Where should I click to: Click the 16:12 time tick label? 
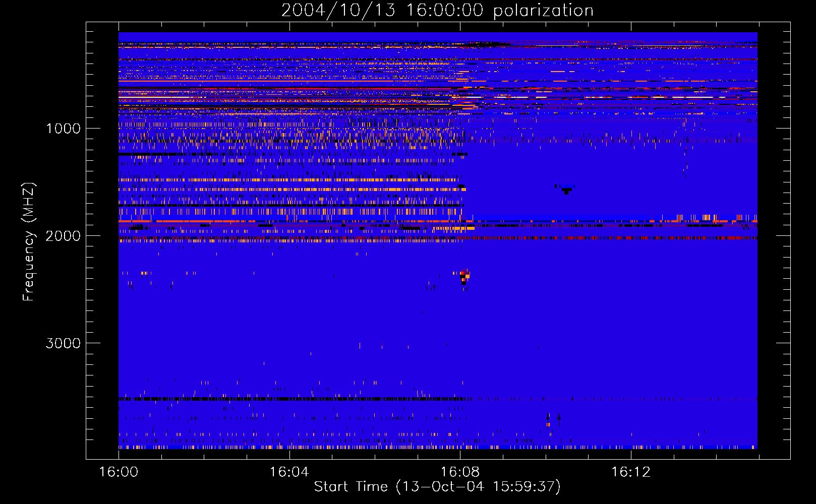(631, 472)
